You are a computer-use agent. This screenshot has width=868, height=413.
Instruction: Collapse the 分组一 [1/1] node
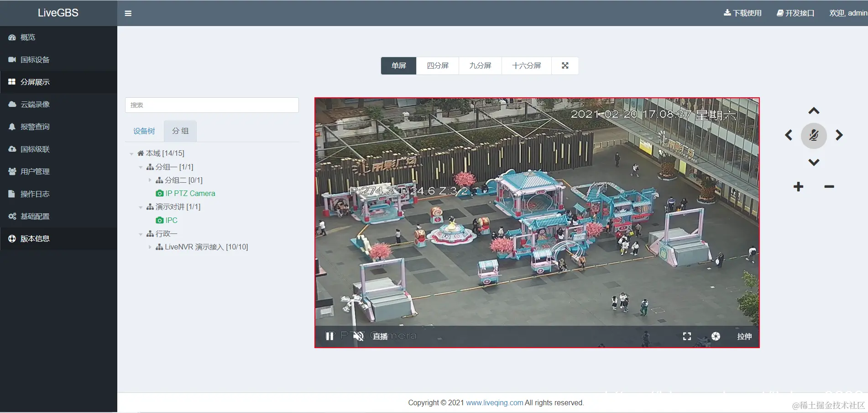141,168
